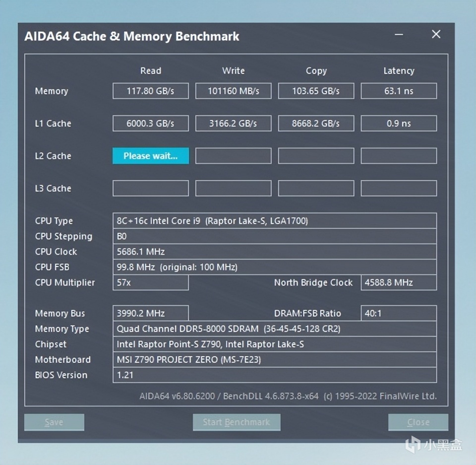This screenshot has height=465, width=476.
Task: Click the empty L3 Cache Copy field
Action: click(316, 188)
